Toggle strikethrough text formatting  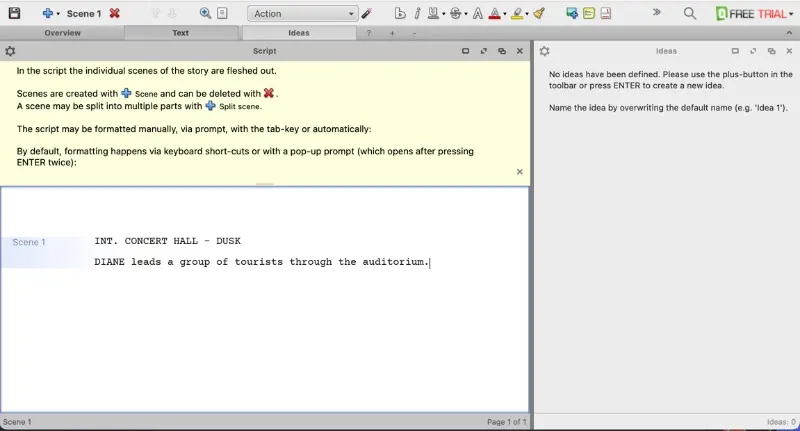[x=455, y=14]
